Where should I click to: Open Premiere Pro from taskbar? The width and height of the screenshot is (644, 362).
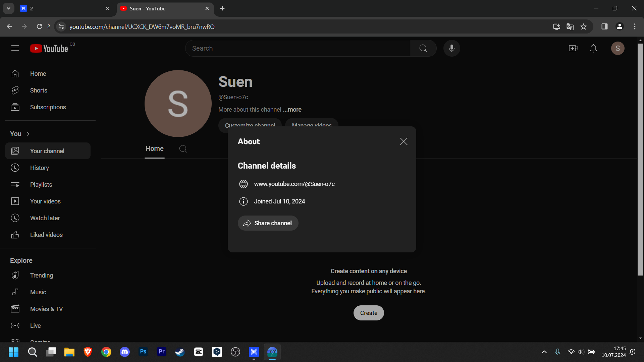(162, 352)
